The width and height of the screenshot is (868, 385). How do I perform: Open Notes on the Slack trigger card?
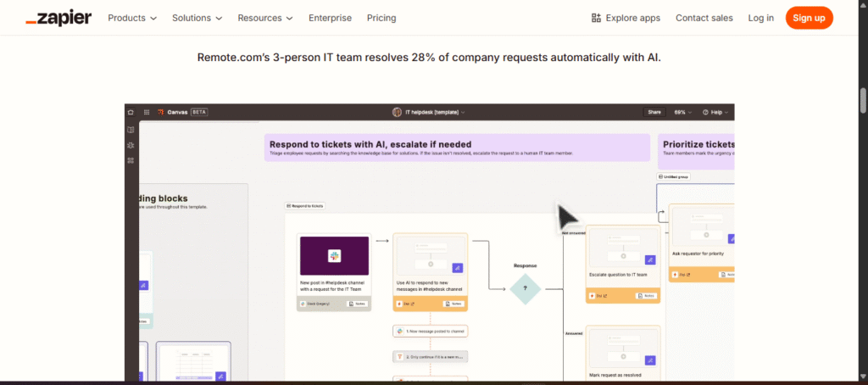click(357, 304)
